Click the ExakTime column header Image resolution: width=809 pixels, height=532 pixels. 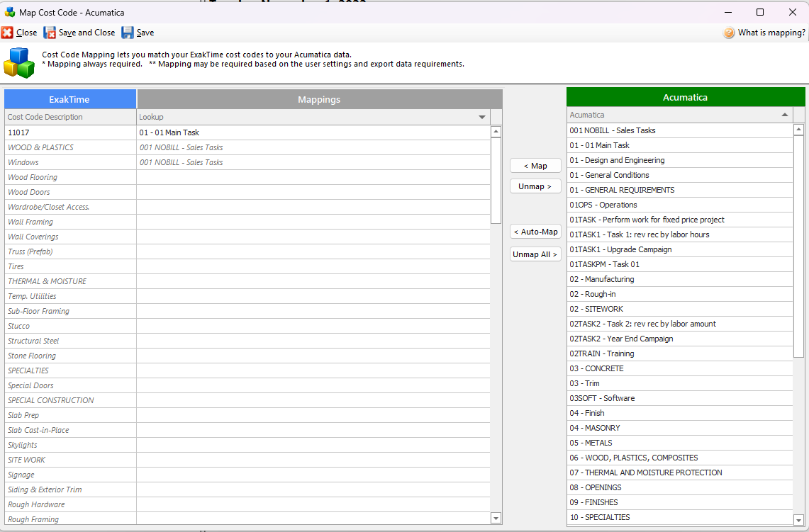(70, 99)
